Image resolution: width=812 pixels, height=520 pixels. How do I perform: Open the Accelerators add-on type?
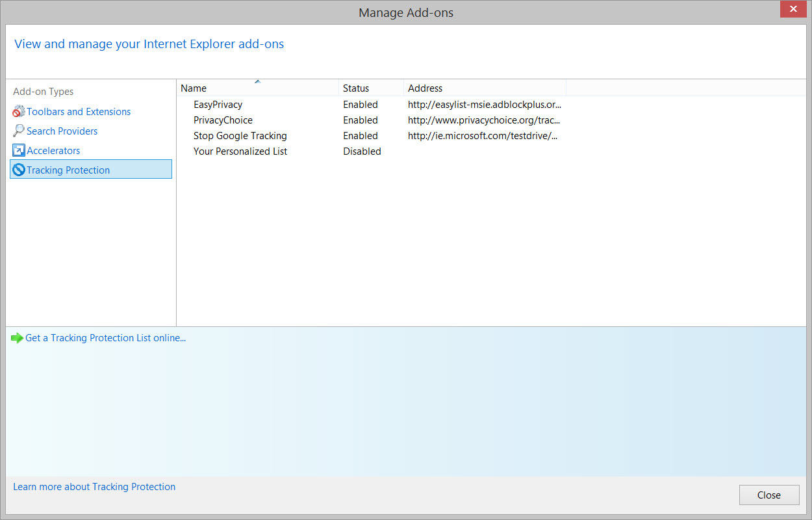53,151
